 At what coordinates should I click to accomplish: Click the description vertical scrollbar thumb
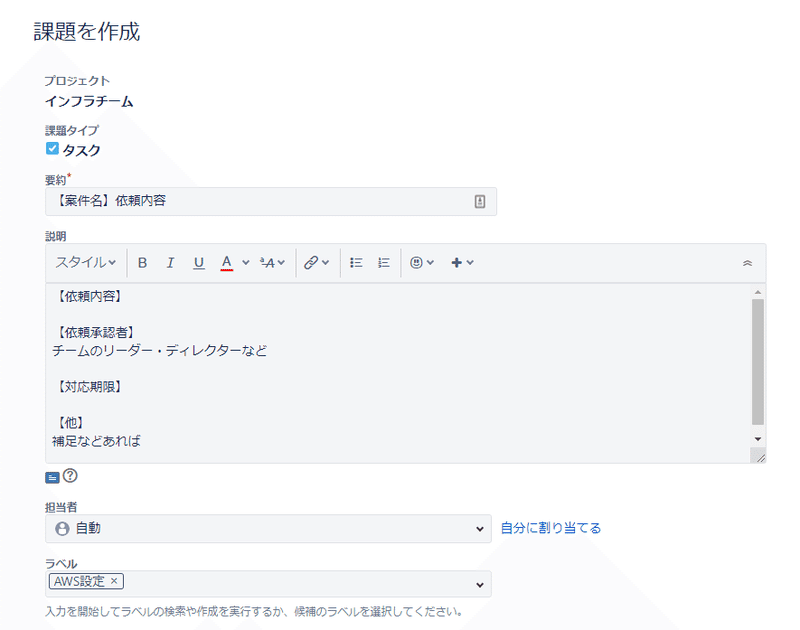[758, 362]
